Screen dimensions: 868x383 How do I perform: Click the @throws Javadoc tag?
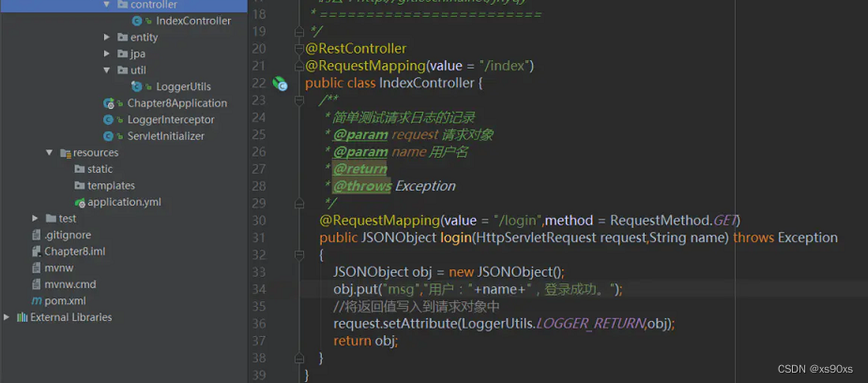pyautogui.click(x=362, y=186)
